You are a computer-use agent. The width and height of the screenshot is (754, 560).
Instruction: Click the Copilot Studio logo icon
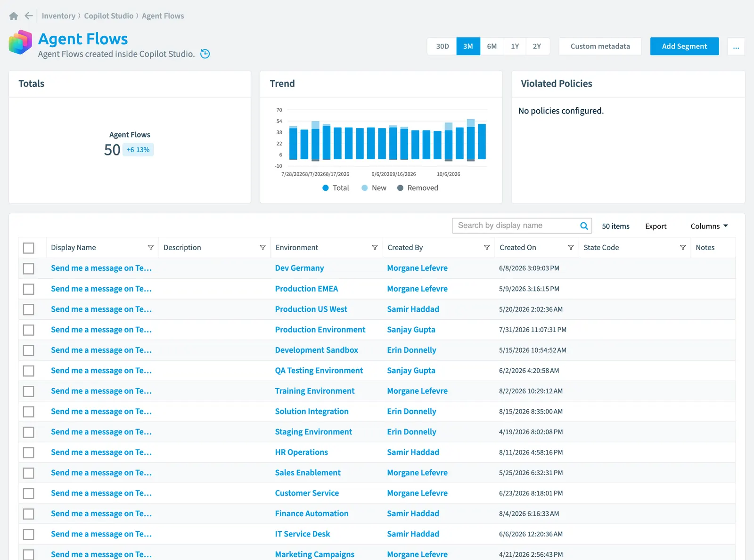20,42
